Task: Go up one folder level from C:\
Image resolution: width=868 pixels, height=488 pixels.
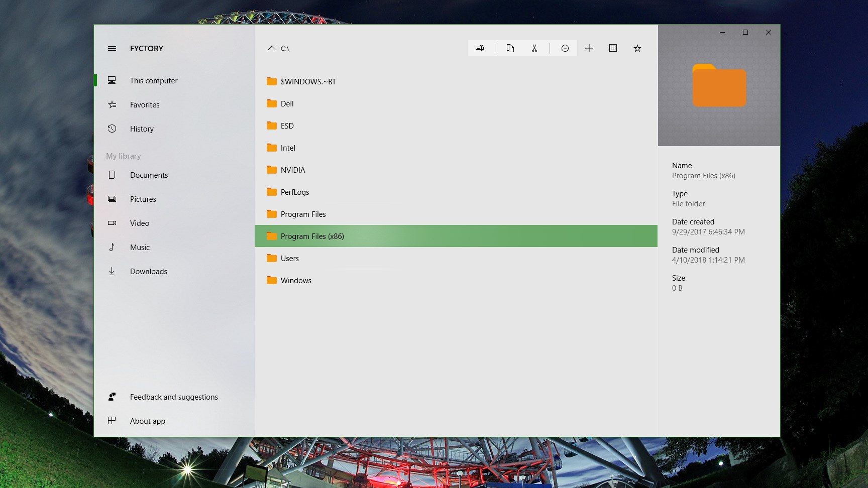Action: coord(272,48)
